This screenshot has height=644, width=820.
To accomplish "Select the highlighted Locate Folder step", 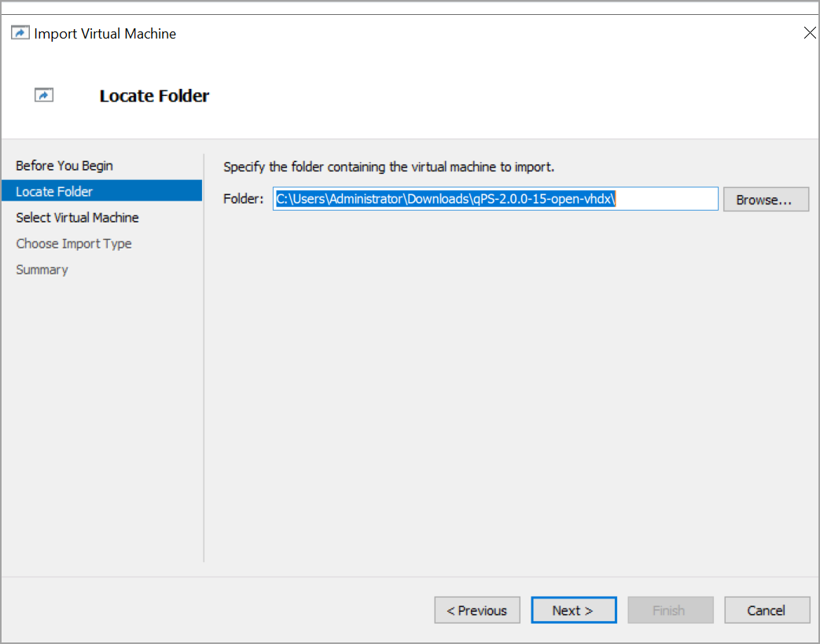I will (54, 191).
